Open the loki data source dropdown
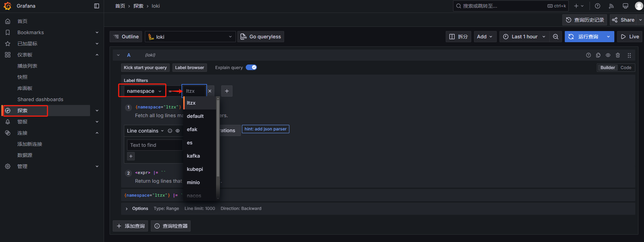 [x=190, y=37]
